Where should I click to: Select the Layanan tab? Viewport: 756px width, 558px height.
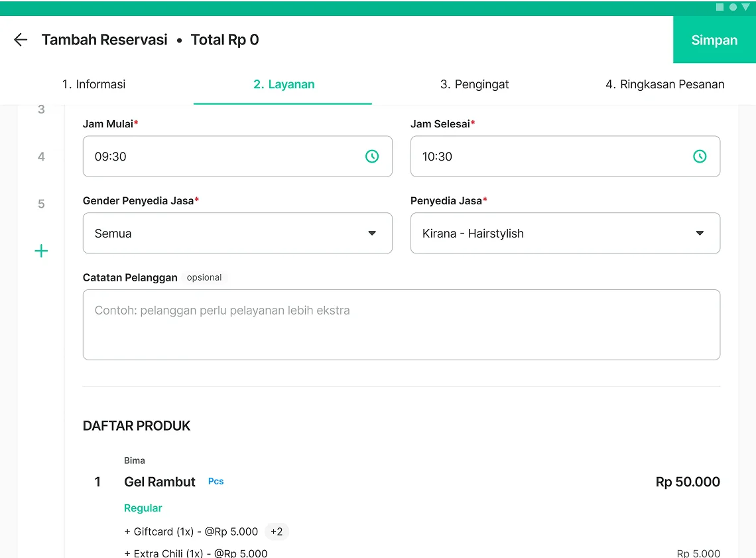[284, 84]
